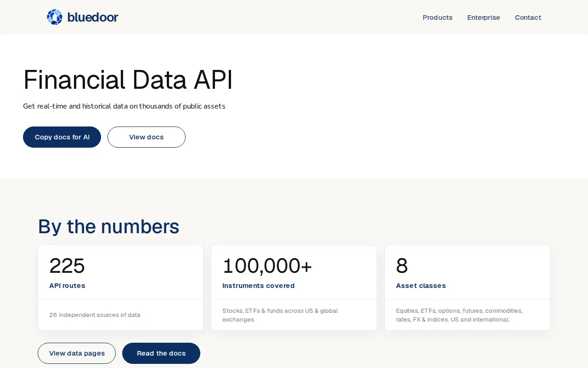Click the View data pages button
588x368 pixels.
(x=77, y=353)
